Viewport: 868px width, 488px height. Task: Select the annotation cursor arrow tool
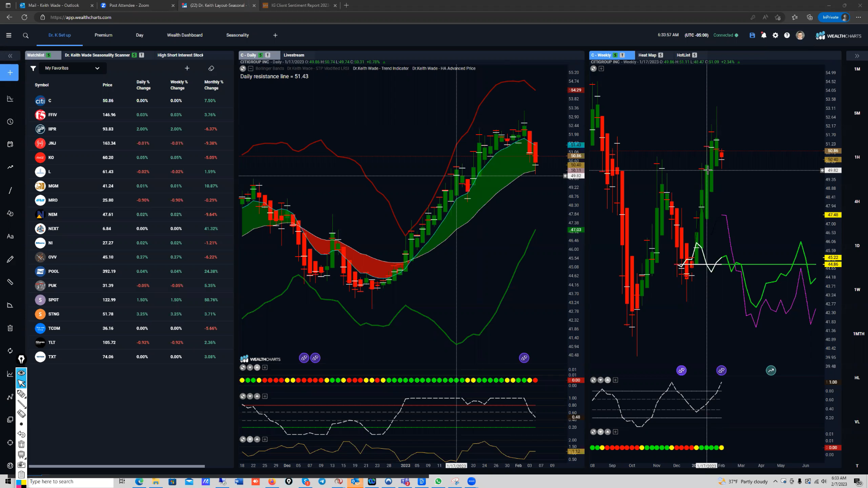tap(21, 383)
